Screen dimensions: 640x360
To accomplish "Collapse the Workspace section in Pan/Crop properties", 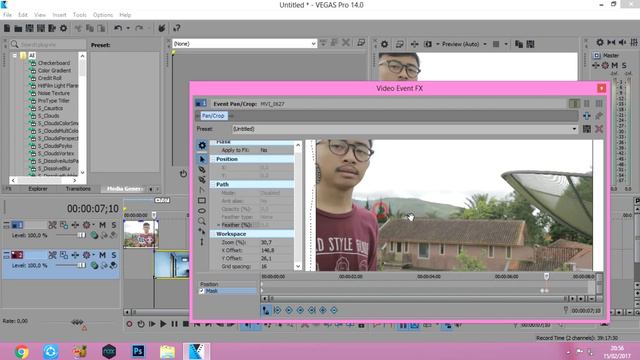I will click(x=213, y=234).
